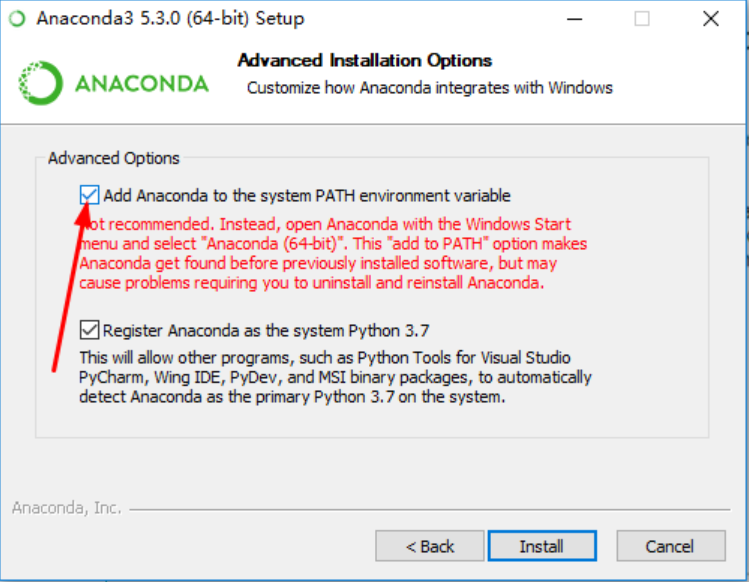Image resolution: width=749 pixels, height=582 pixels.
Task: Click the ANACONDA wordmark in the header
Action: 141,84
